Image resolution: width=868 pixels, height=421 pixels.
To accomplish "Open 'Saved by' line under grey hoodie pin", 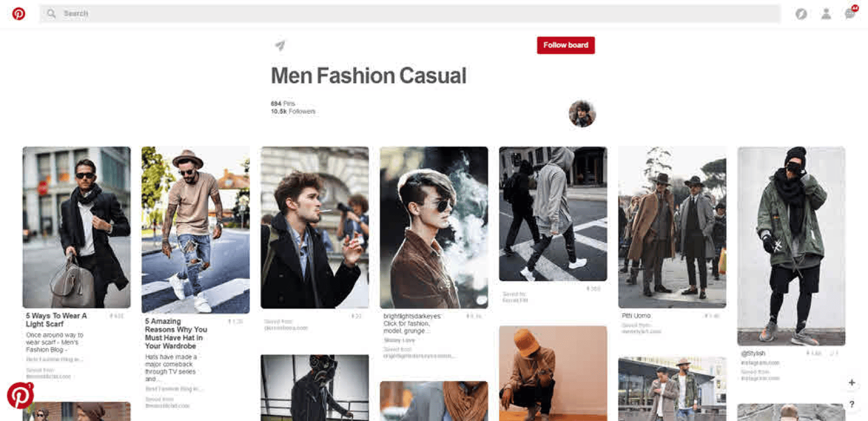I will tap(515, 297).
